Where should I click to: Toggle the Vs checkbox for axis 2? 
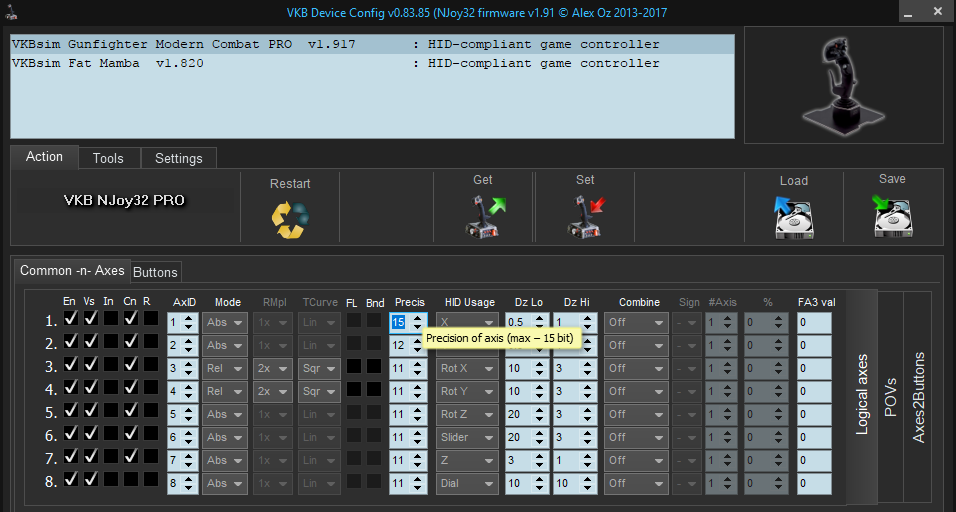[90, 341]
